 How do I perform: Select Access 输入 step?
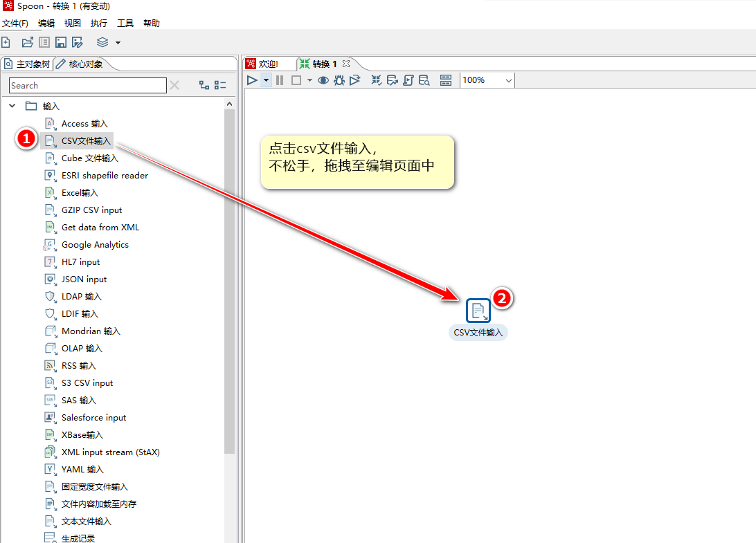77,123
